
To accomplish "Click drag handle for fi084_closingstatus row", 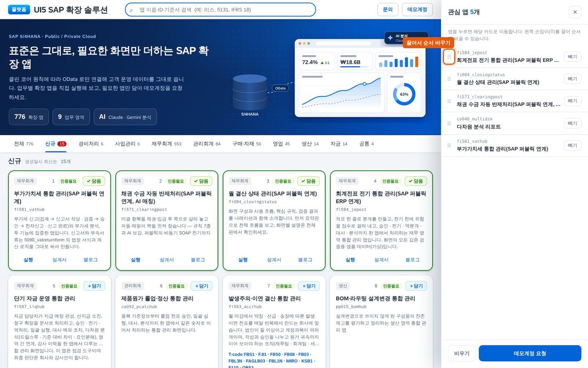I will pos(449,79).
